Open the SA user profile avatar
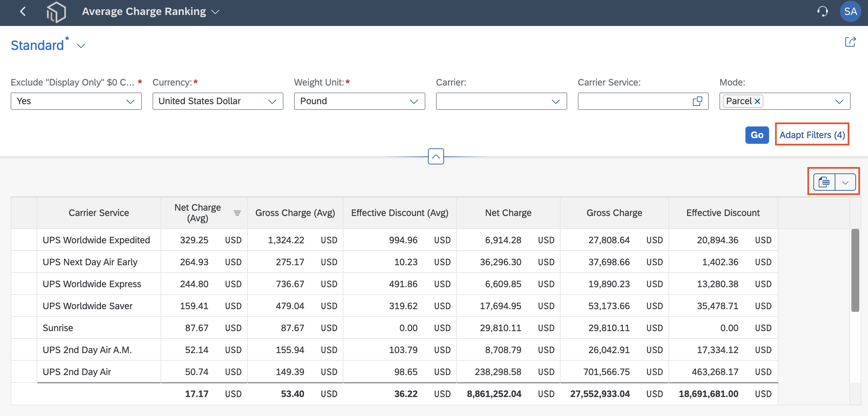868x416 pixels. (x=850, y=12)
